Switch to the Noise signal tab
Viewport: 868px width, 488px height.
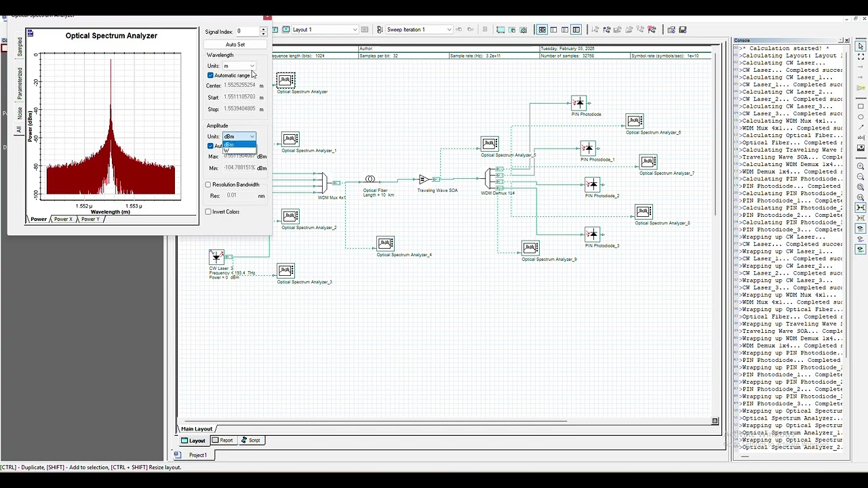[20, 113]
